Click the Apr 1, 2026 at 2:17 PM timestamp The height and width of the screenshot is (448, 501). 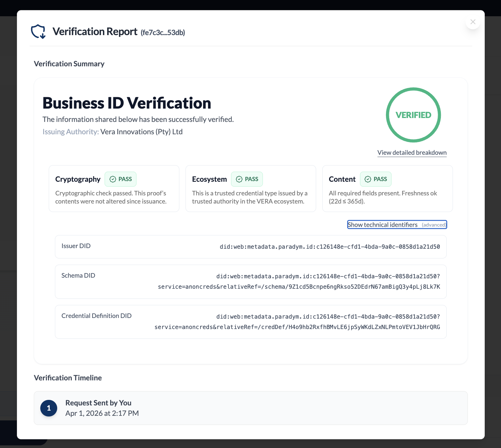point(102,413)
